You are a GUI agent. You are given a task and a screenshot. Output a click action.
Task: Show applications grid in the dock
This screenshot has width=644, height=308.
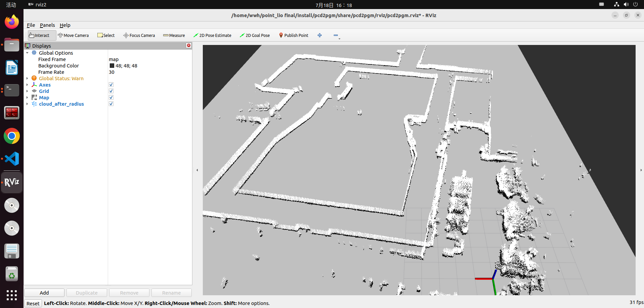12,295
